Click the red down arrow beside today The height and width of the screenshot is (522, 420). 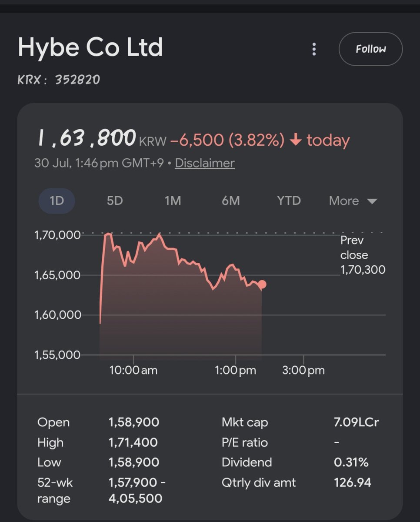tap(296, 141)
